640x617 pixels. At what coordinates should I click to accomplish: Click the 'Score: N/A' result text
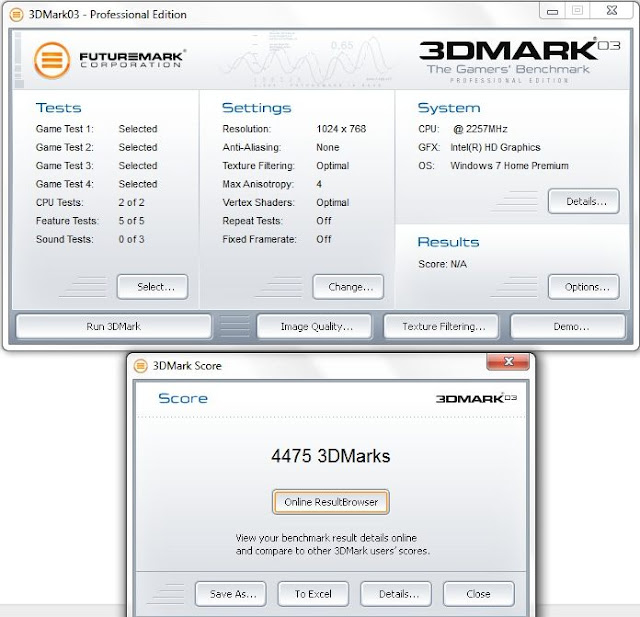coord(442,264)
